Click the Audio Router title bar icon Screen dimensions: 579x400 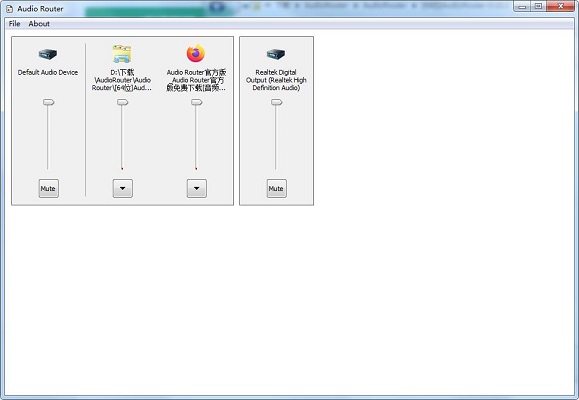pyautogui.click(x=10, y=8)
